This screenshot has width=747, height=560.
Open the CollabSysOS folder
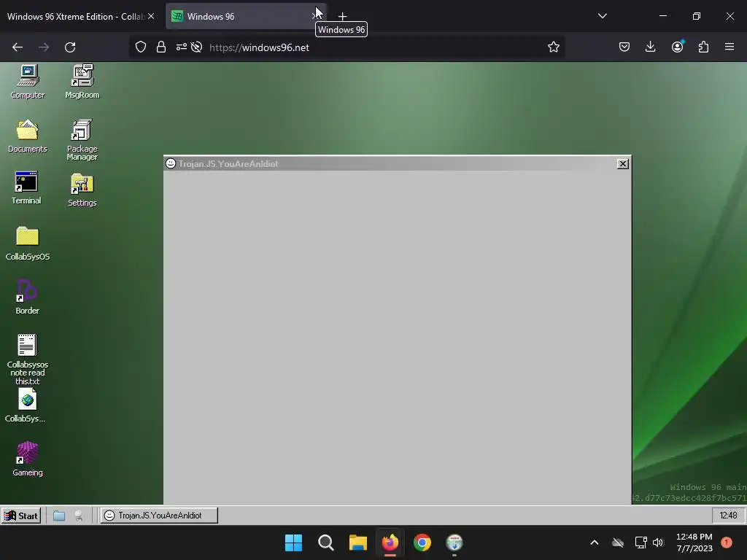tap(28, 244)
